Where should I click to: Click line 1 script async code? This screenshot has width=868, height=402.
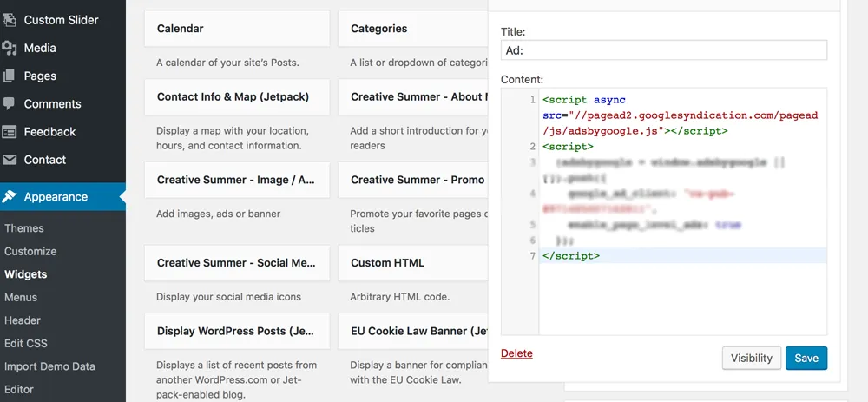(x=584, y=100)
